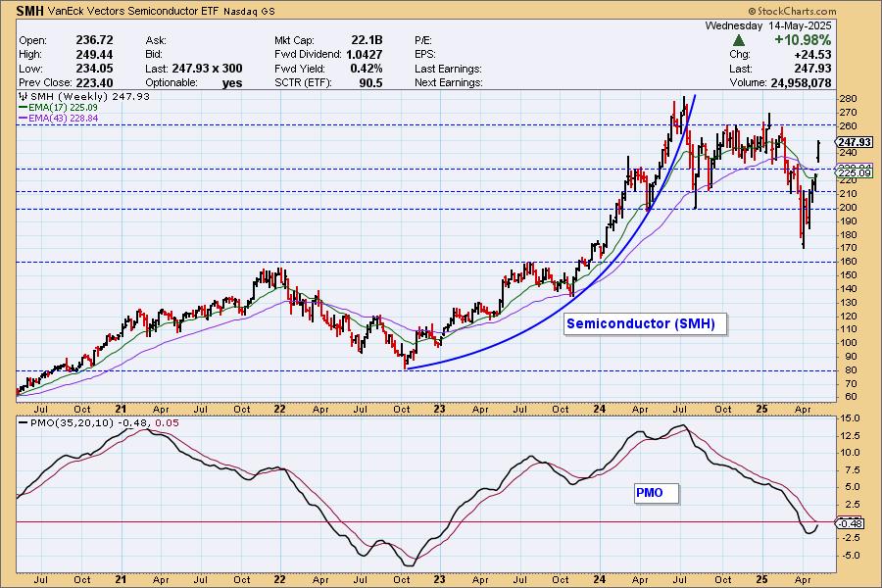Click the SCTR (ETF) value 90.5
The height and width of the screenshot is (588, 882).
coord(370,82)
